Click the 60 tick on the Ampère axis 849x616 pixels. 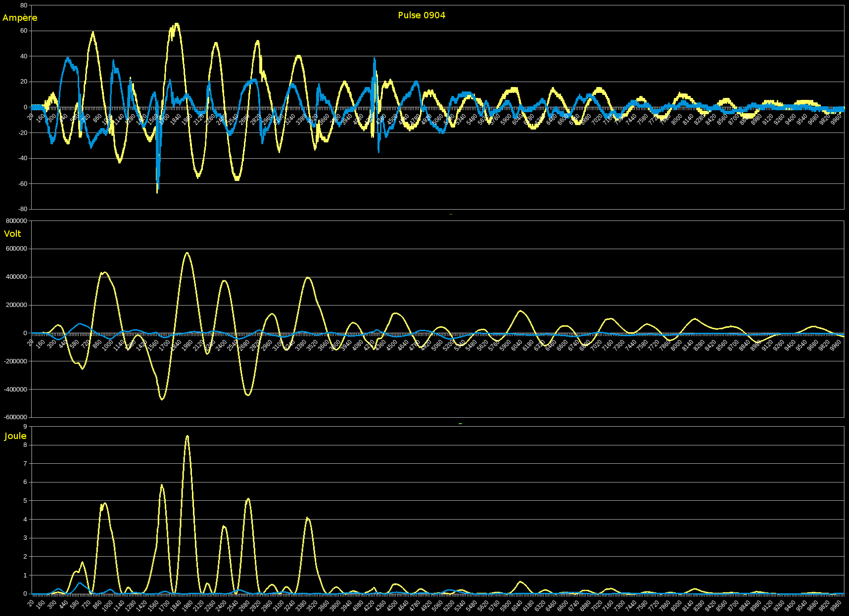(24, 31)
